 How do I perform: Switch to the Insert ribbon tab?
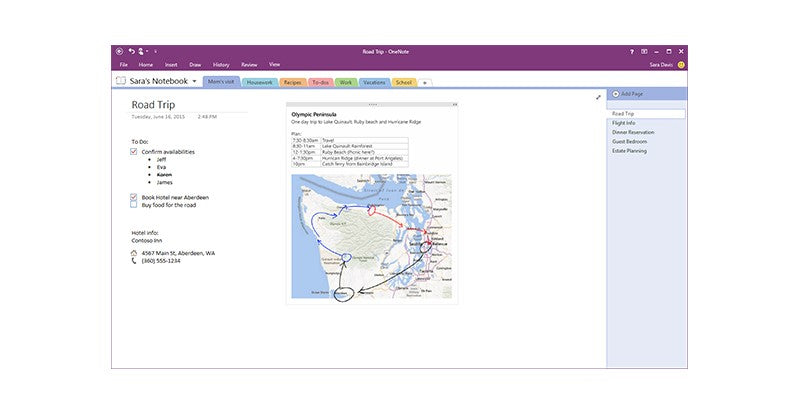pos(171,65)
